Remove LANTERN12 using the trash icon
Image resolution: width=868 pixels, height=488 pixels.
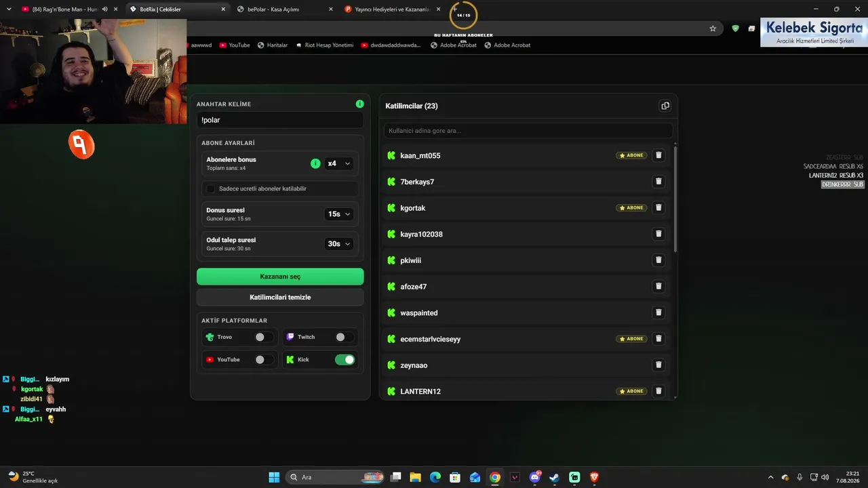[658, 391]
